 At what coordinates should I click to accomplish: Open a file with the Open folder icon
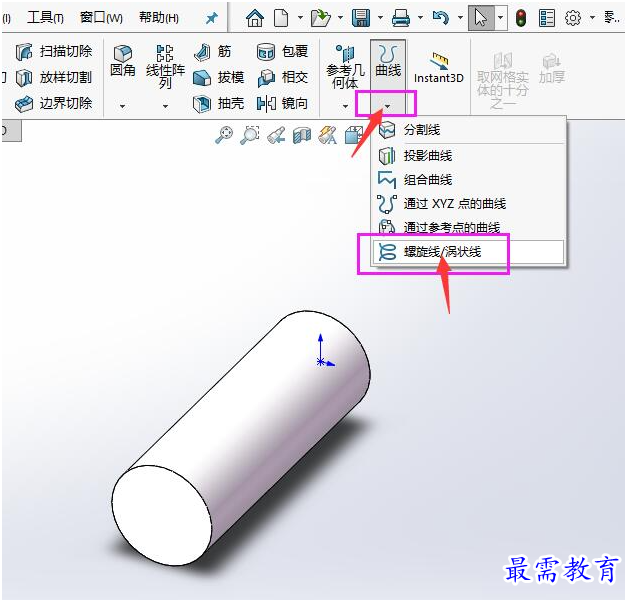(320, 18)
